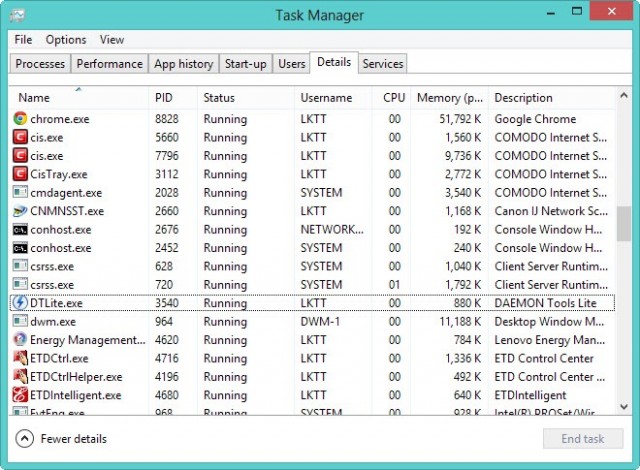The image size is (640, 470).
Task: Sort by the CPU column header
Action: click(x=391, y=98)
